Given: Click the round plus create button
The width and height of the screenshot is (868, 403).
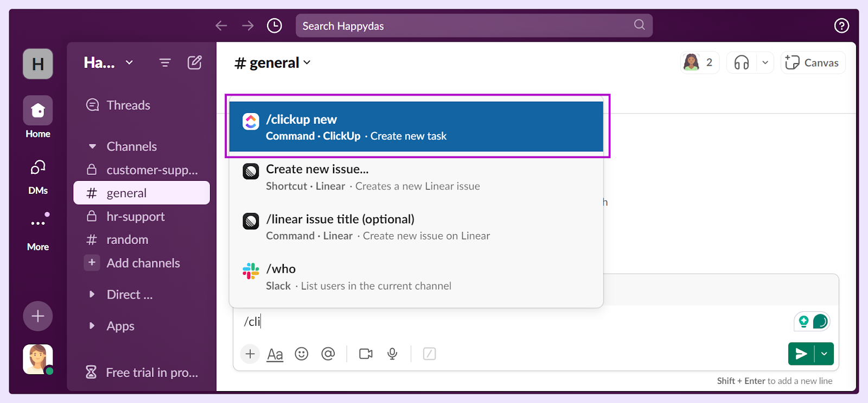Looking at the screenshot, I should (x=38, y=316).
